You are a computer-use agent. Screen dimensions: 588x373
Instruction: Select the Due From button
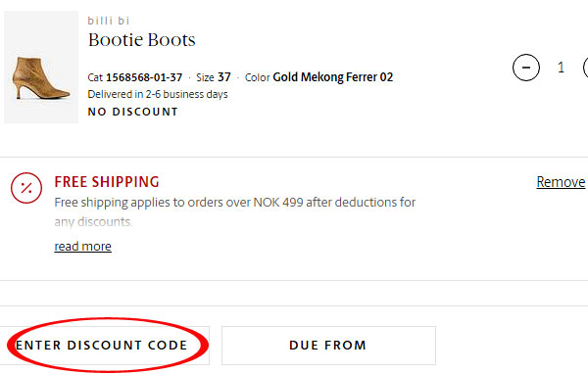[x=328, y=346]
